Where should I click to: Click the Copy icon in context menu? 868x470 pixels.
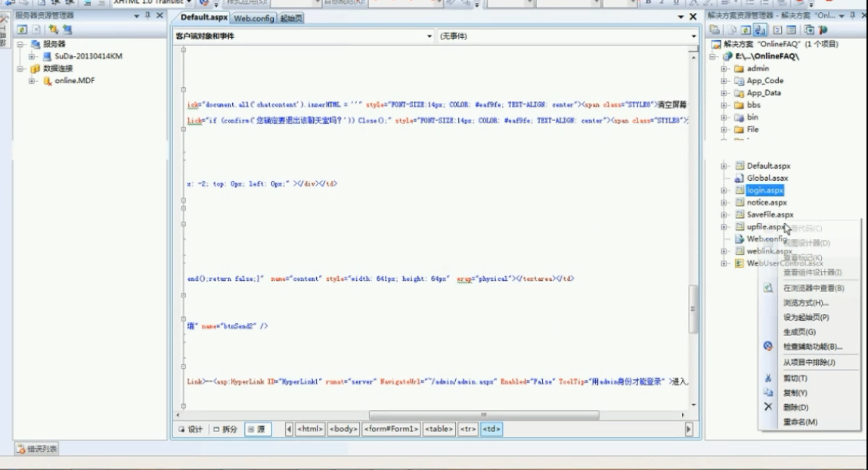(x=767, y=392)
